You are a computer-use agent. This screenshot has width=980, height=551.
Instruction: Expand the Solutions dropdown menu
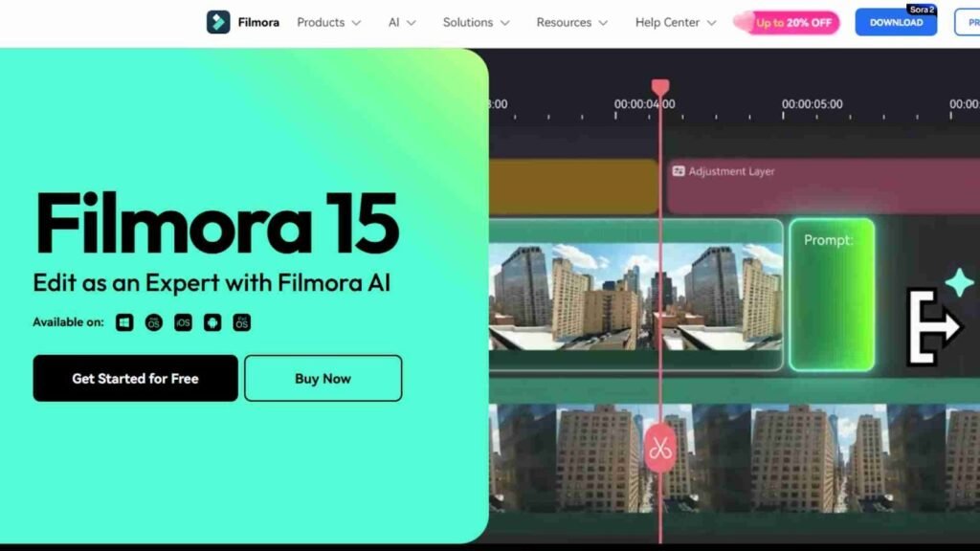[x=476, y=22]
